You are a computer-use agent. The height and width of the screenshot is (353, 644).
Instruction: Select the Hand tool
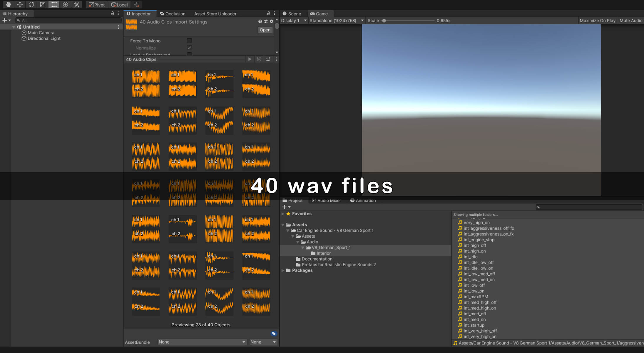(x=8, y=4)
